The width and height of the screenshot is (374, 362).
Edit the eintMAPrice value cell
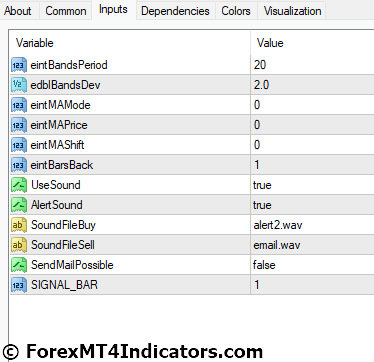click(312, 125)
